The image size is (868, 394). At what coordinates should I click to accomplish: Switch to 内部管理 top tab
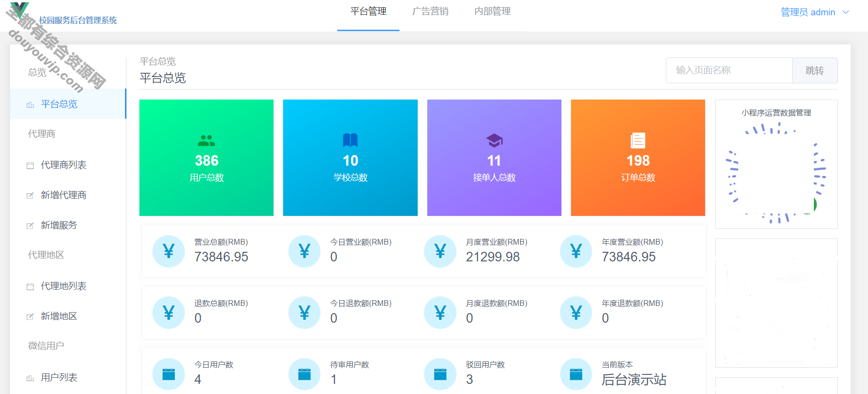[x=492, y=11]
